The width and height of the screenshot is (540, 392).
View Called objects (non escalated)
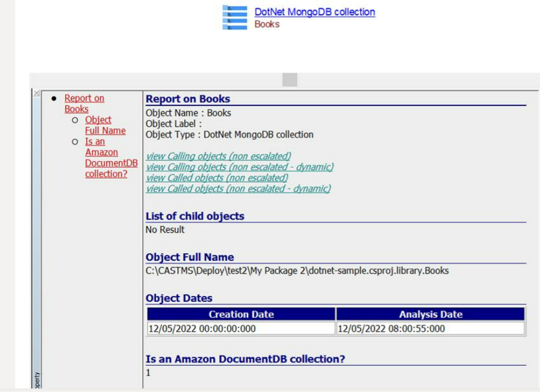click(217, 178)
